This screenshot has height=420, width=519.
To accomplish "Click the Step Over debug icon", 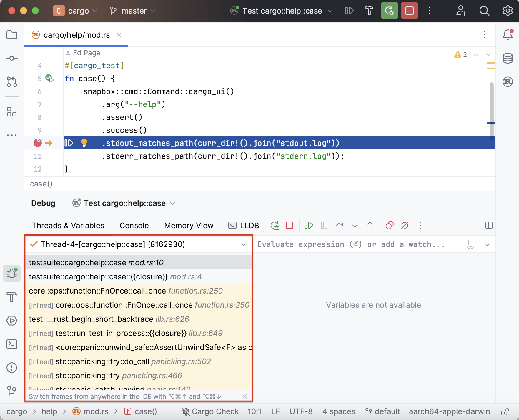I will 340,226.
